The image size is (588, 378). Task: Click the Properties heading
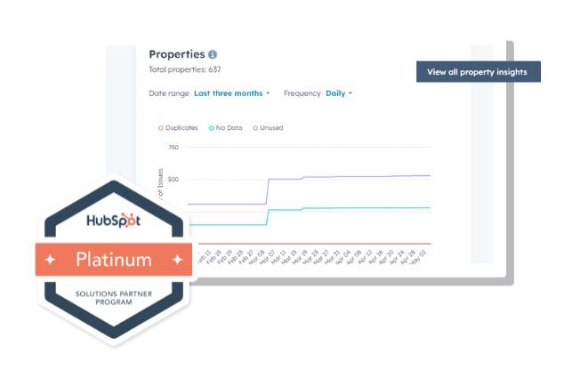[177, 54]
